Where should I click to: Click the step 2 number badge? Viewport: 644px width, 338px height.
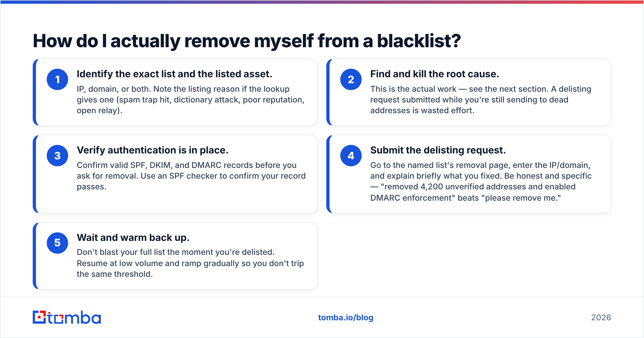pos(351,79)
